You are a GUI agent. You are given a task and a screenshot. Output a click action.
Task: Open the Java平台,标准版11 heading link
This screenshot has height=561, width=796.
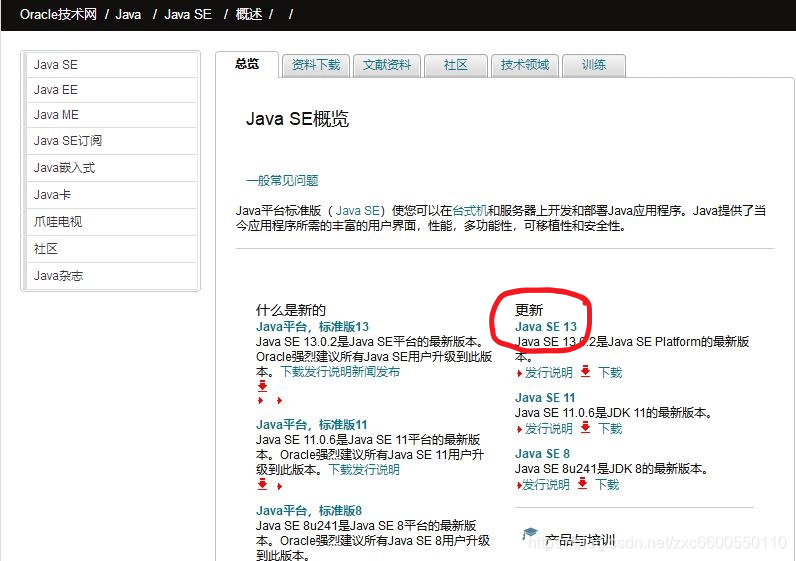[x=311, y=424]
